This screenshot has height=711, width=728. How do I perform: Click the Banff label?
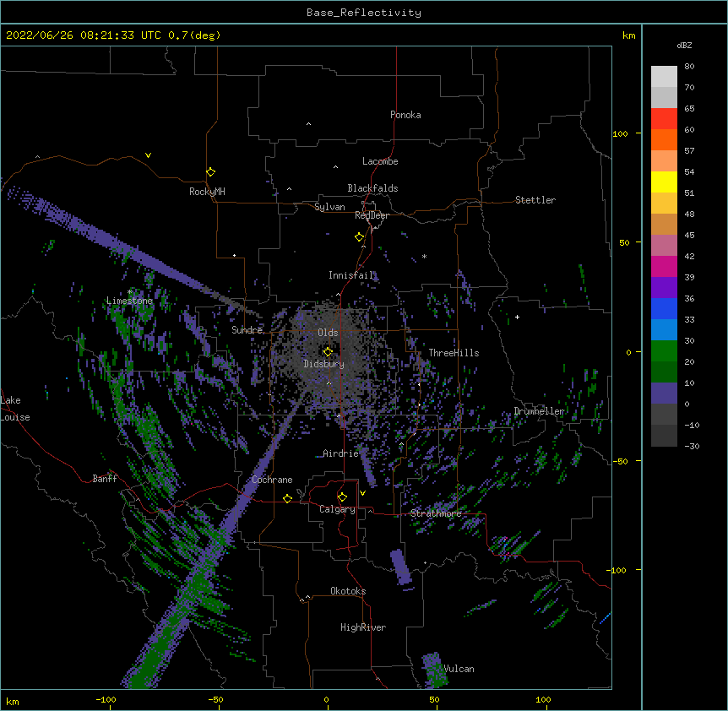tap(105, 479)
